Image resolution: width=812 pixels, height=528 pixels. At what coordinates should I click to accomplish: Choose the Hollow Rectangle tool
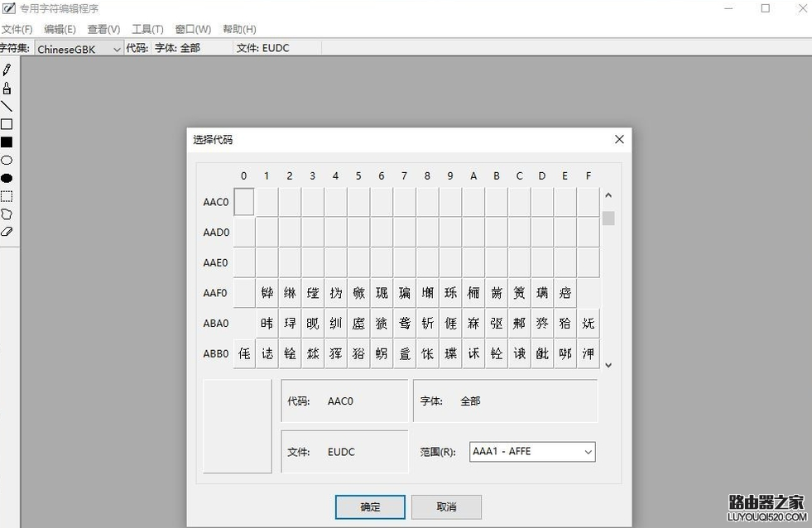click(x=8, y=124)
